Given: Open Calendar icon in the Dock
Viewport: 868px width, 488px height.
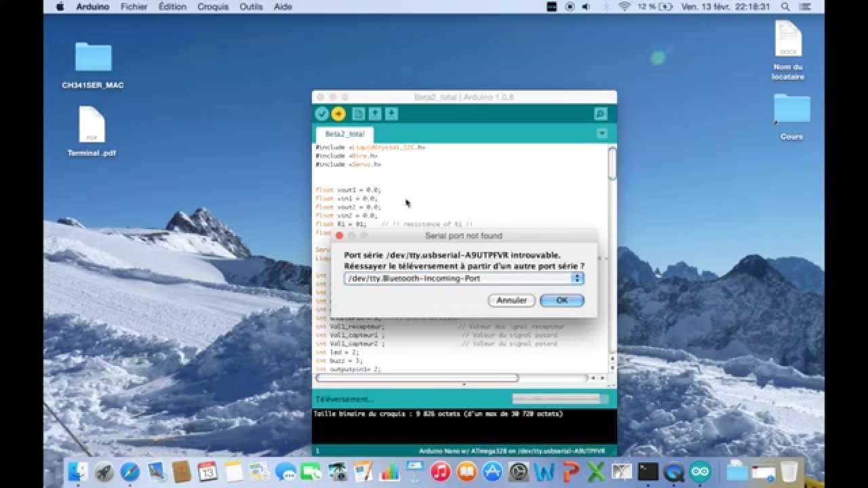Looking at the screenshot, I should (x=208, y=471).
